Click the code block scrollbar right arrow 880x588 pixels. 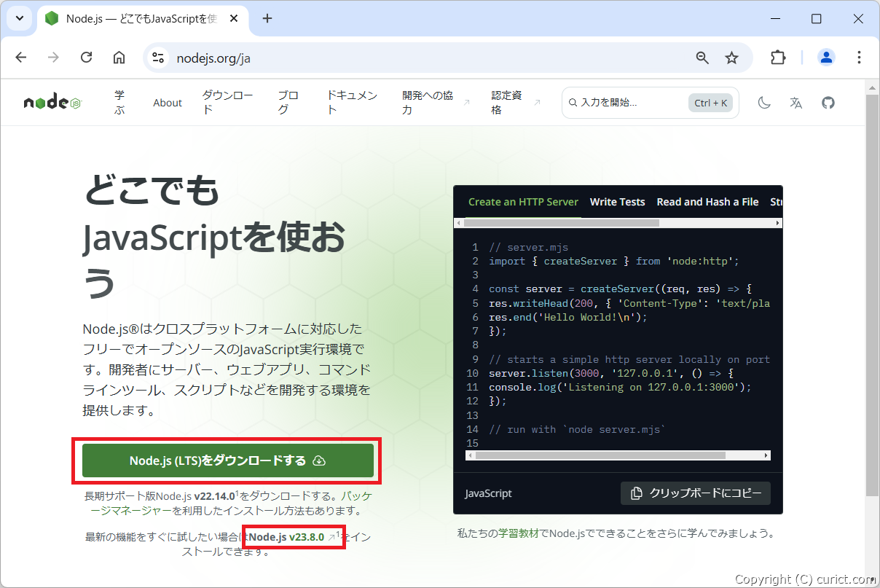(x=766, y=455)
